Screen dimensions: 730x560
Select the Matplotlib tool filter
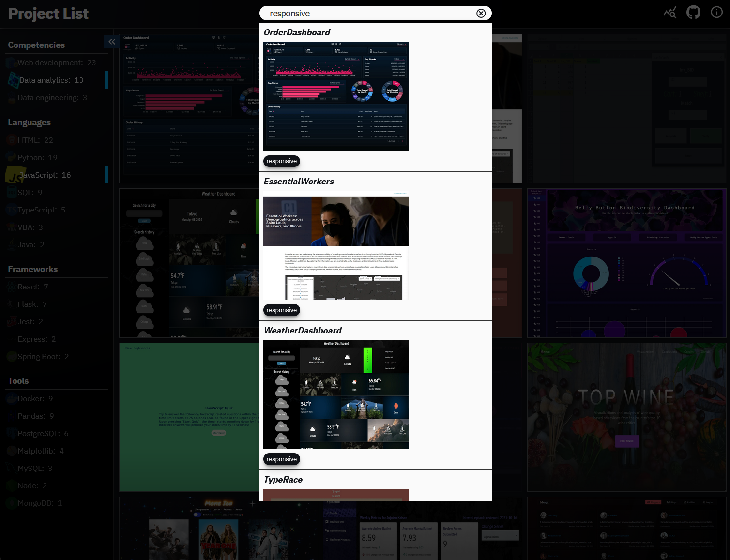[57, 451]
